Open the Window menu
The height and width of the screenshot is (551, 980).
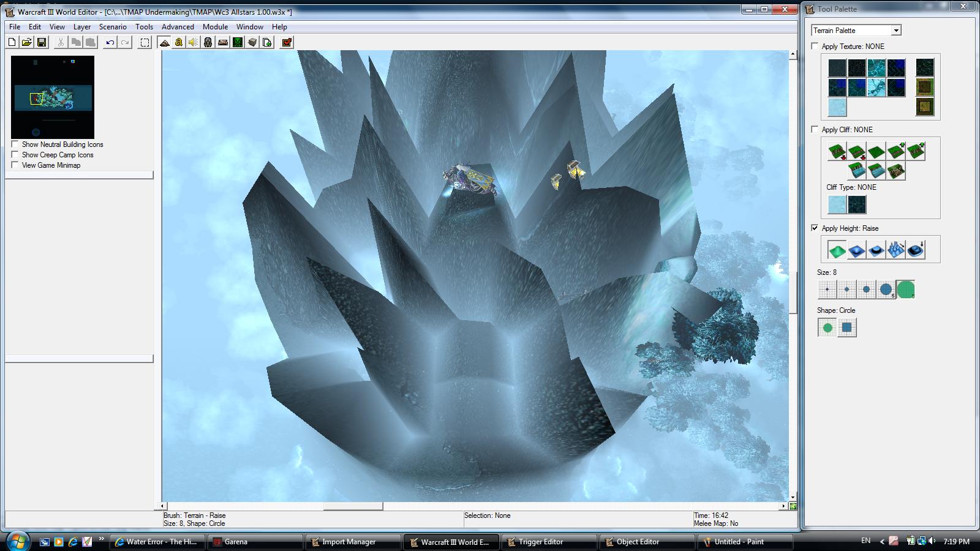(x=250, y=27)
